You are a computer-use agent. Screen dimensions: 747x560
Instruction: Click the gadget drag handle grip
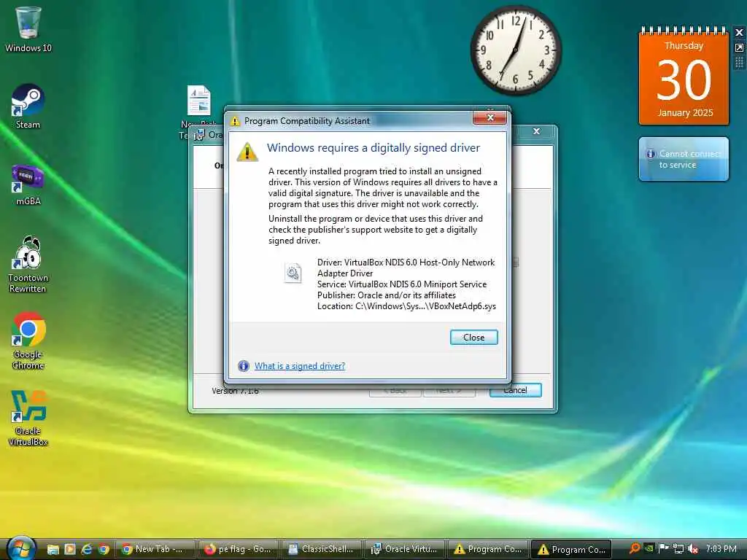[x=739, y=63]
